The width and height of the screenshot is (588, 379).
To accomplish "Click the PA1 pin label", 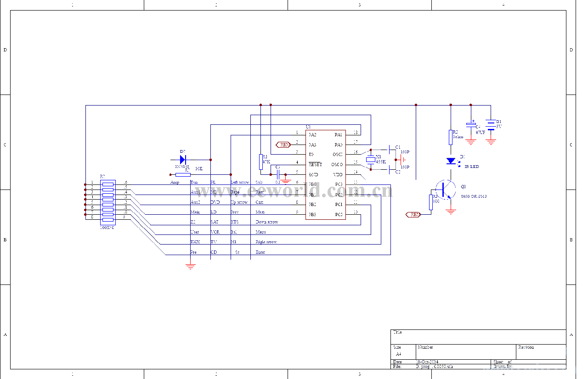I will click(x=339, y=135).
